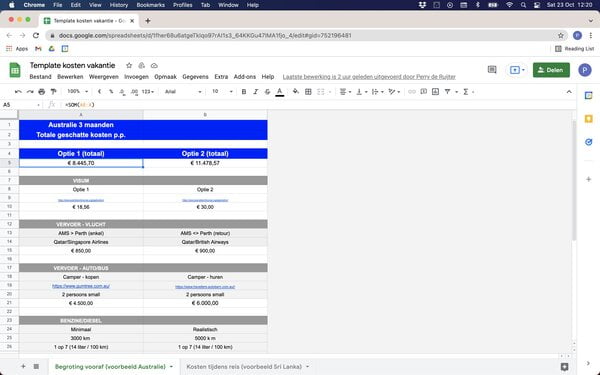Viewport: 600px width, 375px height.
Task: Open the Gegevens menu
Action: [x=195, y=77]
